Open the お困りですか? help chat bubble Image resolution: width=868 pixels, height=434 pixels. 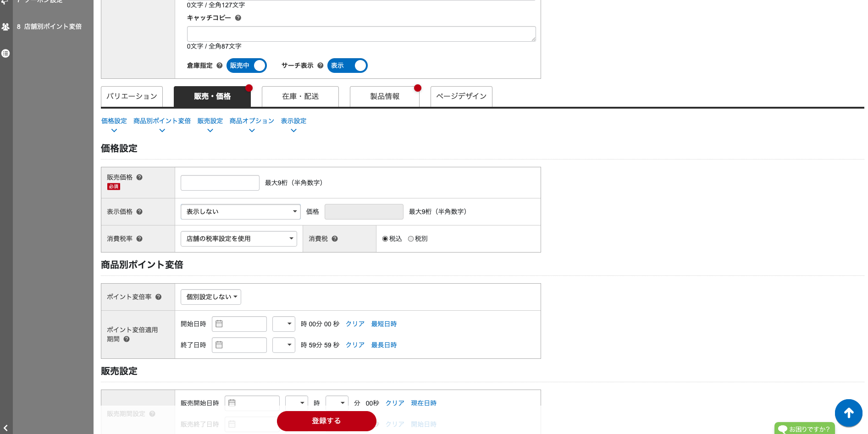click(x=805, y=429)
